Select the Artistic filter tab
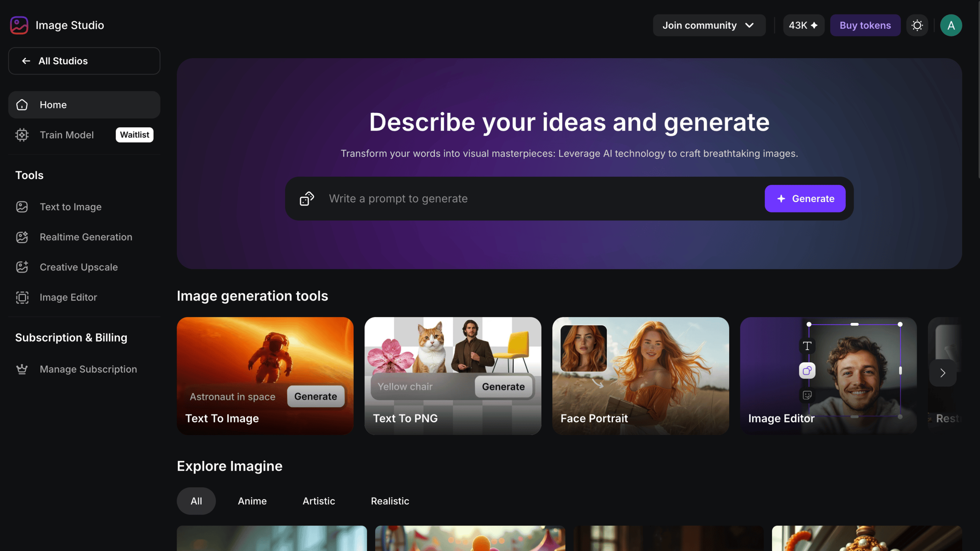The width and height of the screenshot is (980, 551). pos(318,501)
